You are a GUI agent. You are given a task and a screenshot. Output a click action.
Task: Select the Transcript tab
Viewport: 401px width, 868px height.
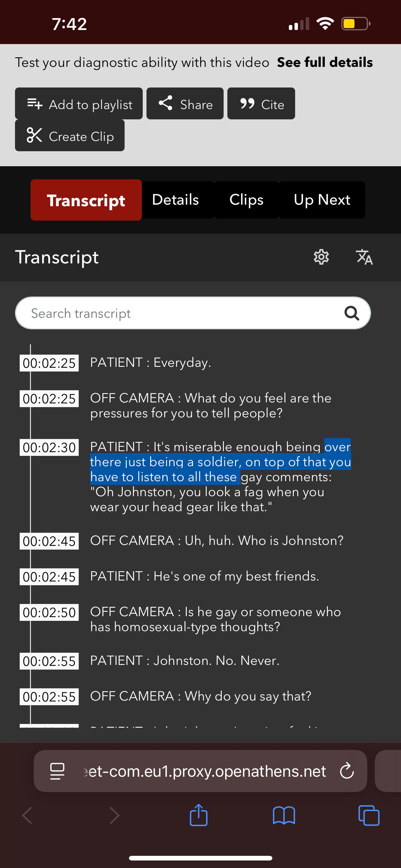86,200
